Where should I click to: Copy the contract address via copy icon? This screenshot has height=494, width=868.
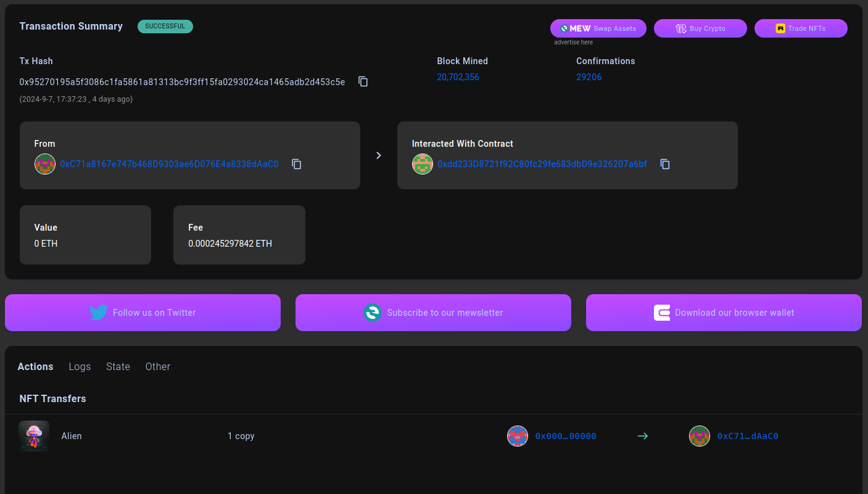tap(664, 164)
